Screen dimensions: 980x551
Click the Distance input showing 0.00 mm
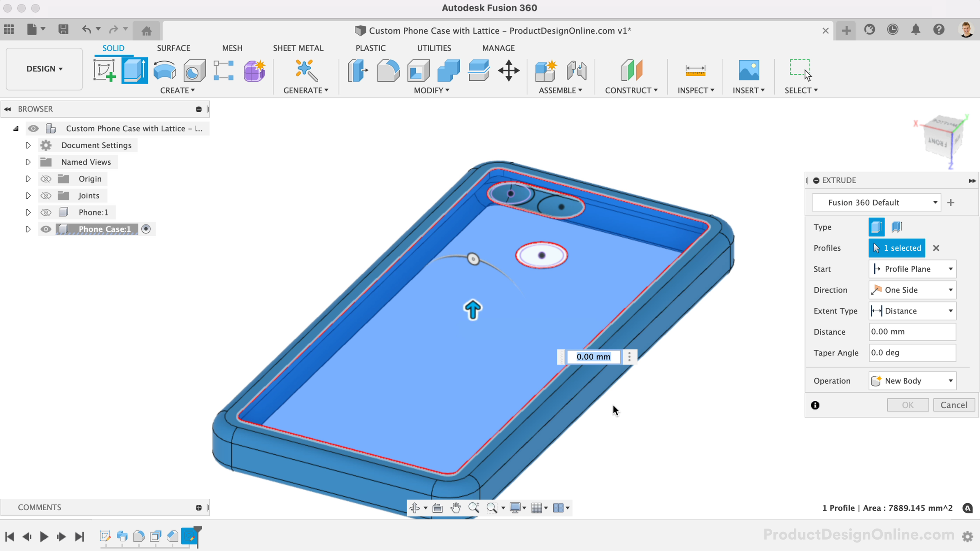click(912, 332)
